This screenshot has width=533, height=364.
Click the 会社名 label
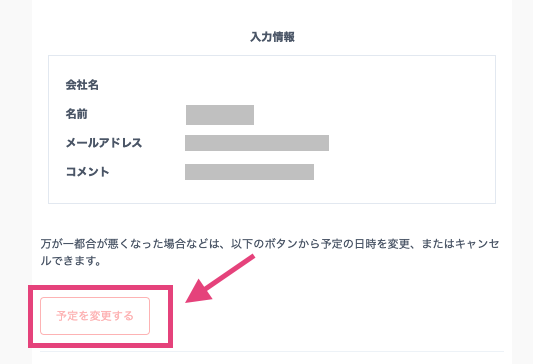click(x=82, y=85)
